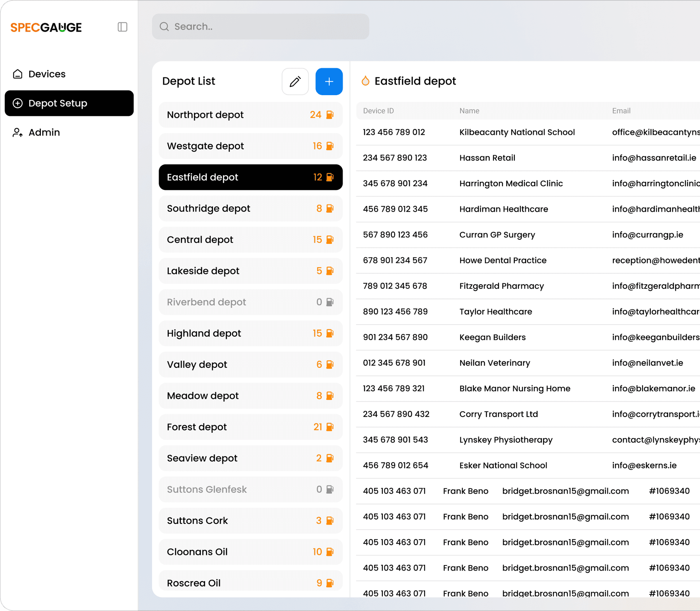Screen dimensions: 700x611
Task: Open the Depot Setup menu item
Action: (69, 103)
